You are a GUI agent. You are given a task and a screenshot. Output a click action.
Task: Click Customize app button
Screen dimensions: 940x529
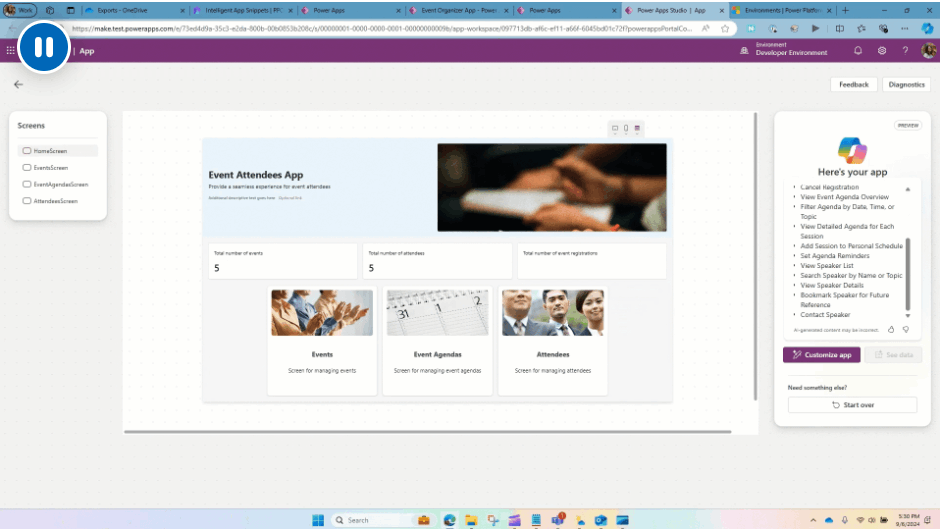(821, 354)
